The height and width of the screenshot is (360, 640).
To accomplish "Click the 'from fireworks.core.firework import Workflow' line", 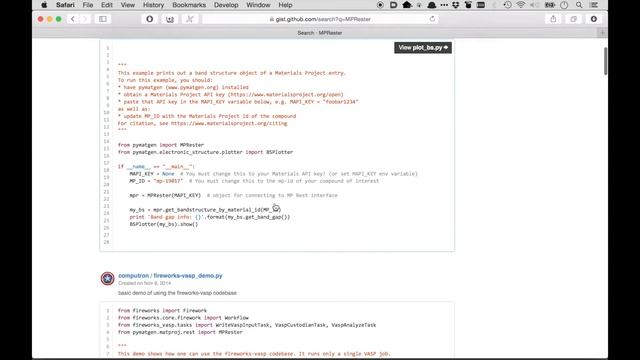I will (x=183, y=318).
